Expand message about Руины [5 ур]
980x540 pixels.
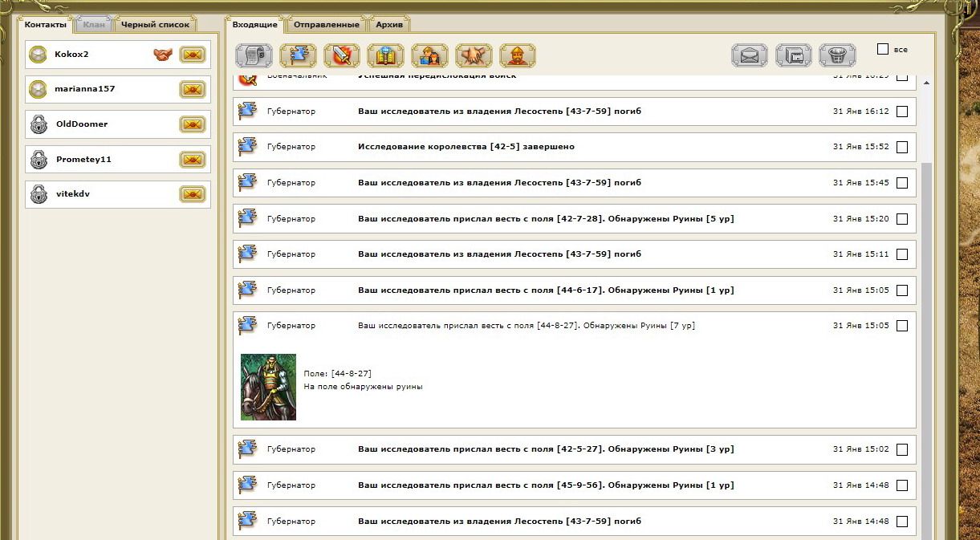[546, 219]
